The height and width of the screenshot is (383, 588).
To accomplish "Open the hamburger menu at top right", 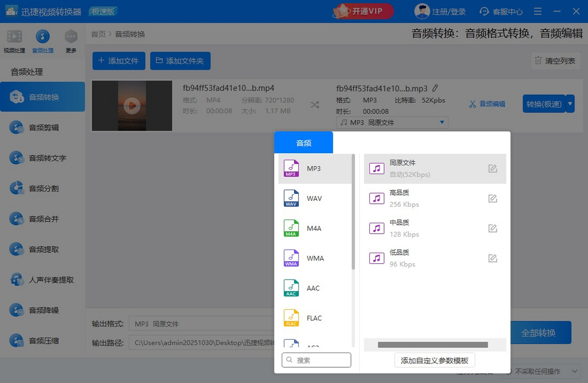I will (x=538, y=11).
